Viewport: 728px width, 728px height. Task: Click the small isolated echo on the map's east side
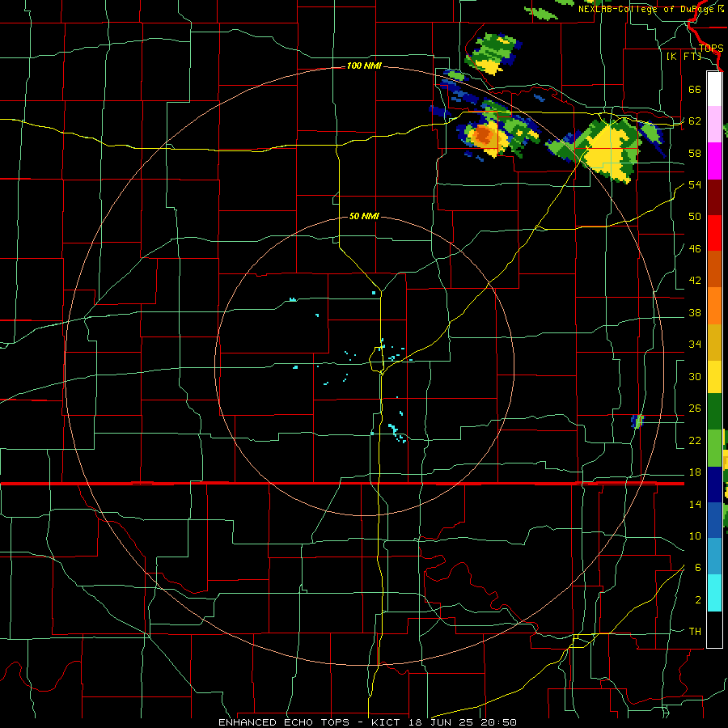pos(637,421)
